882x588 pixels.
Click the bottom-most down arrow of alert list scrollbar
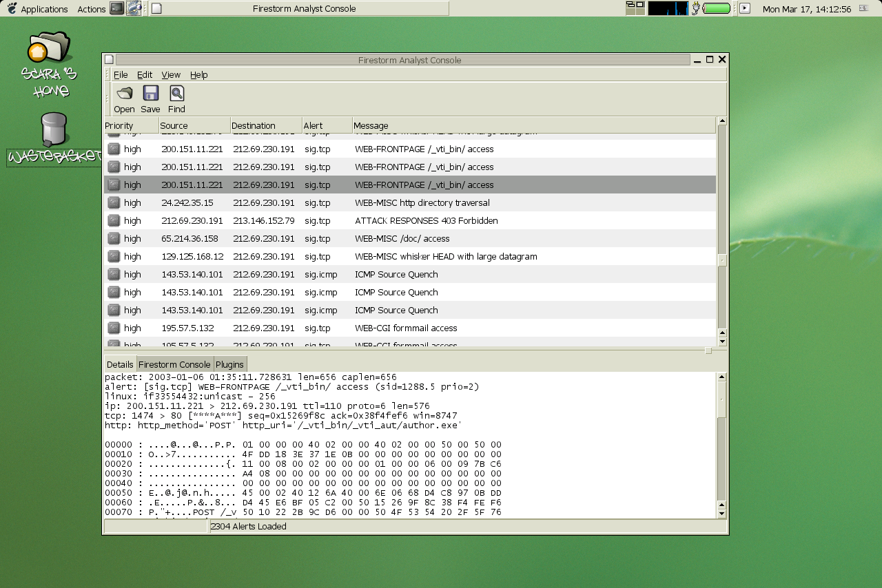[722, 342]
